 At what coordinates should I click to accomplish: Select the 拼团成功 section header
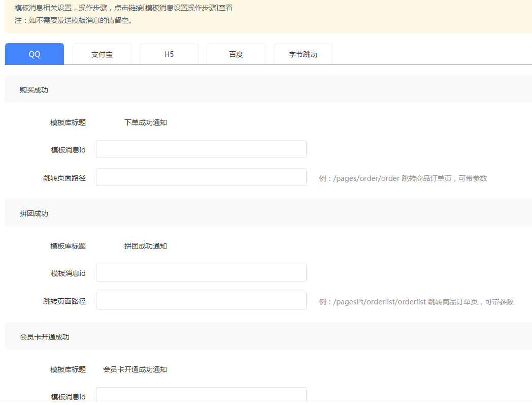click(x=268, y=212)
